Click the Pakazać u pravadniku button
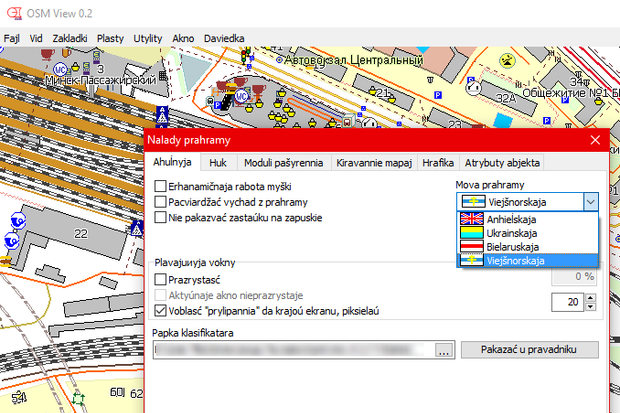620x413 pixels. (x=529, y=350)
